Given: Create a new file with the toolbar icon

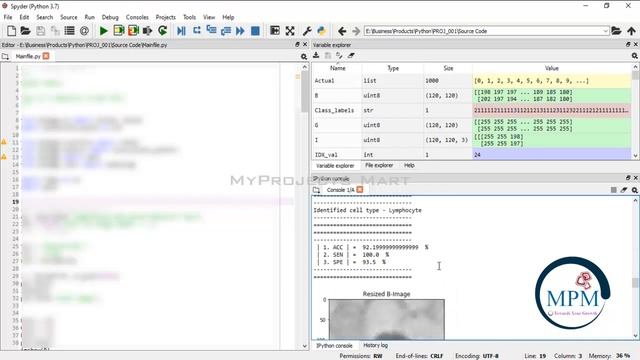Looking at the screenshot, I should [11, 31].
